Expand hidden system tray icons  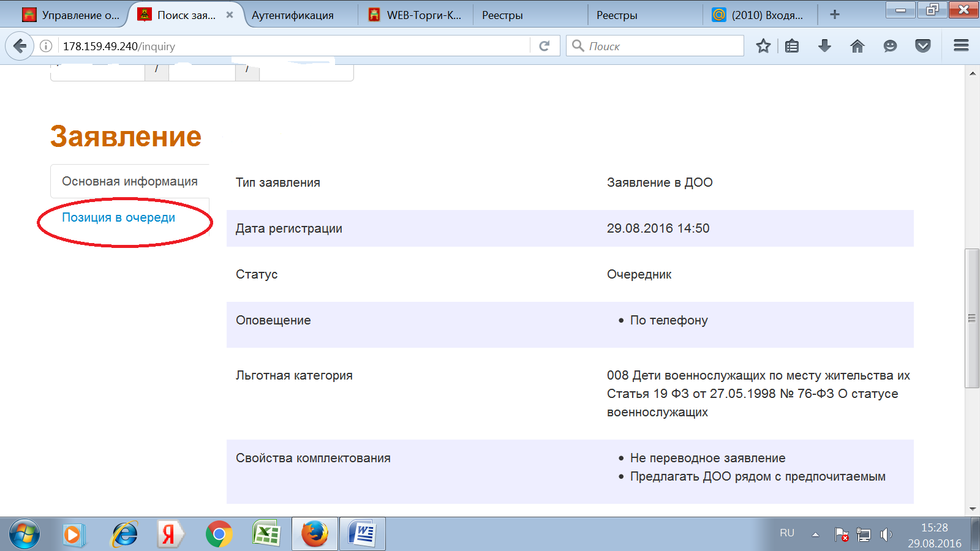[815, 533]
